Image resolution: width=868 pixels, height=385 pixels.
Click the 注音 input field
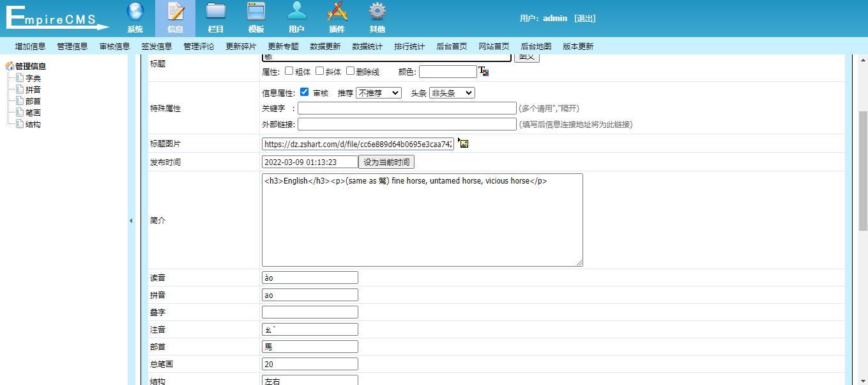tap(310, 329)
